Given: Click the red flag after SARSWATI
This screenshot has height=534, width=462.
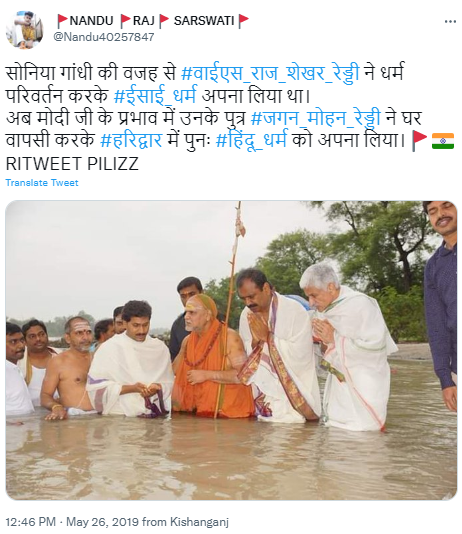Looking at the screenshot, I should 243,21.
